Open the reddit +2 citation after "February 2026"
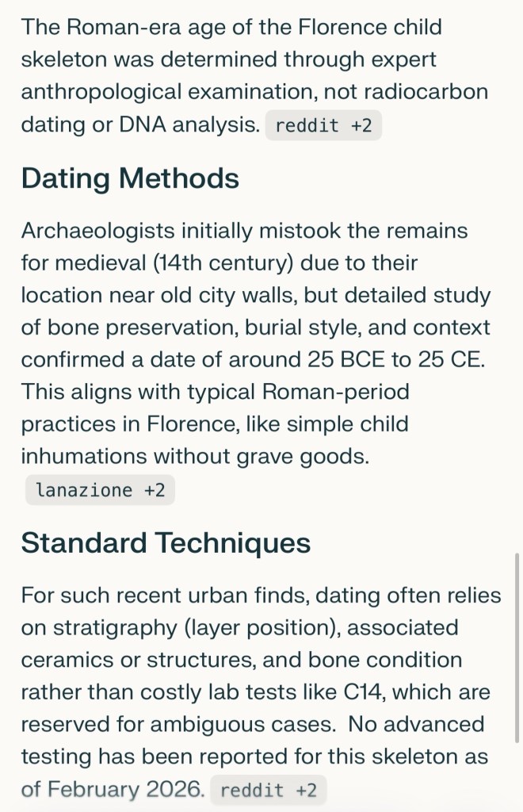 tap(268, 790)
